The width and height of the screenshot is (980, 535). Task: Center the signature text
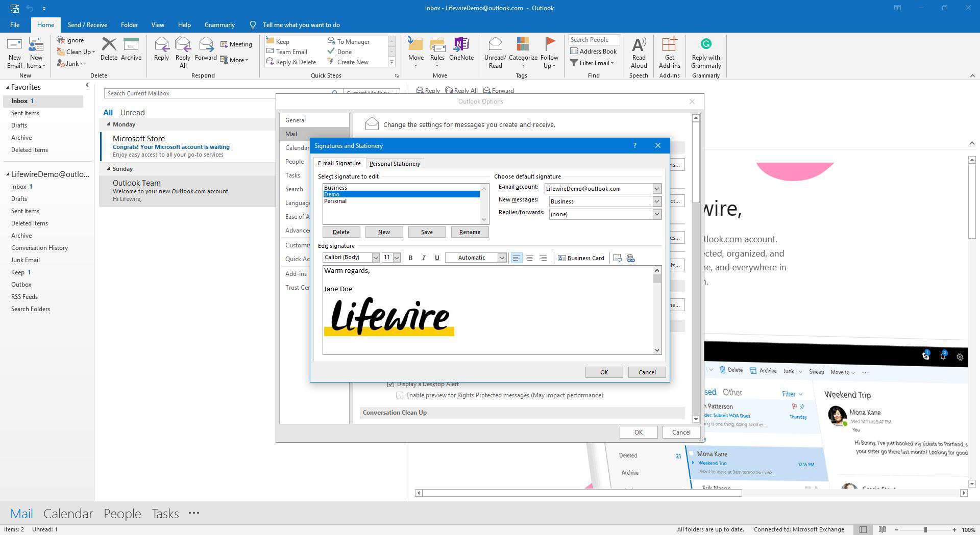pos(530,258)
